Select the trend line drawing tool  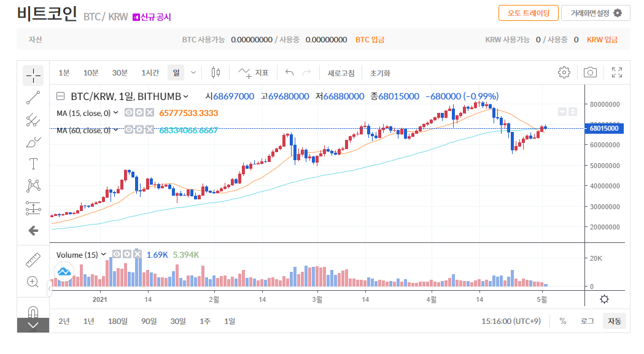point(33,98)
